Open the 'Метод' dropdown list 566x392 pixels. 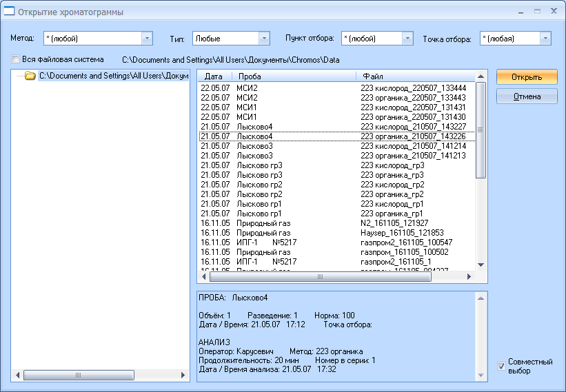(146, 39)
